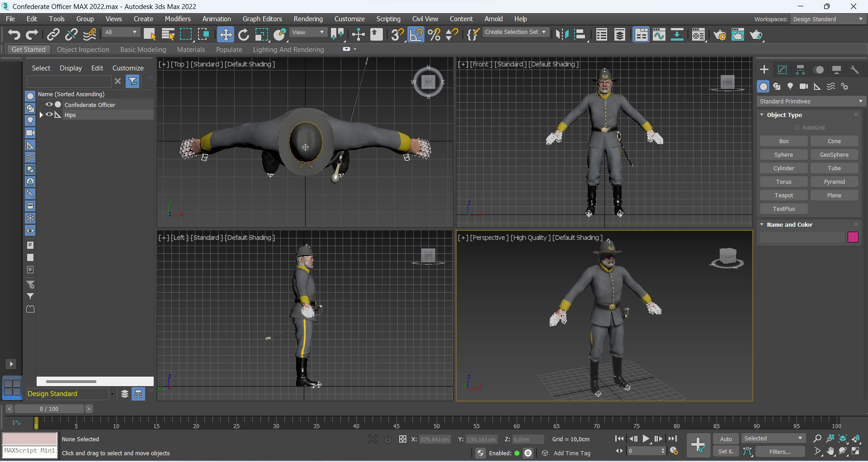Toggle visibility of Confederate Officer object
This screenshot has height=462, width=868.
pyautogui.click(x=49, y=104)
